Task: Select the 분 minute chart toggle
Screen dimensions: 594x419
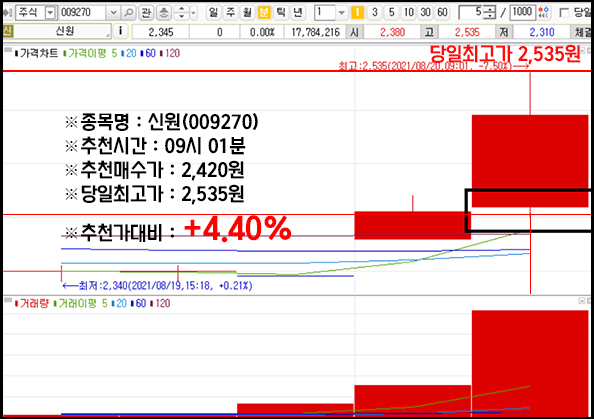Action: pyautogui.click(x=264, y=13)
